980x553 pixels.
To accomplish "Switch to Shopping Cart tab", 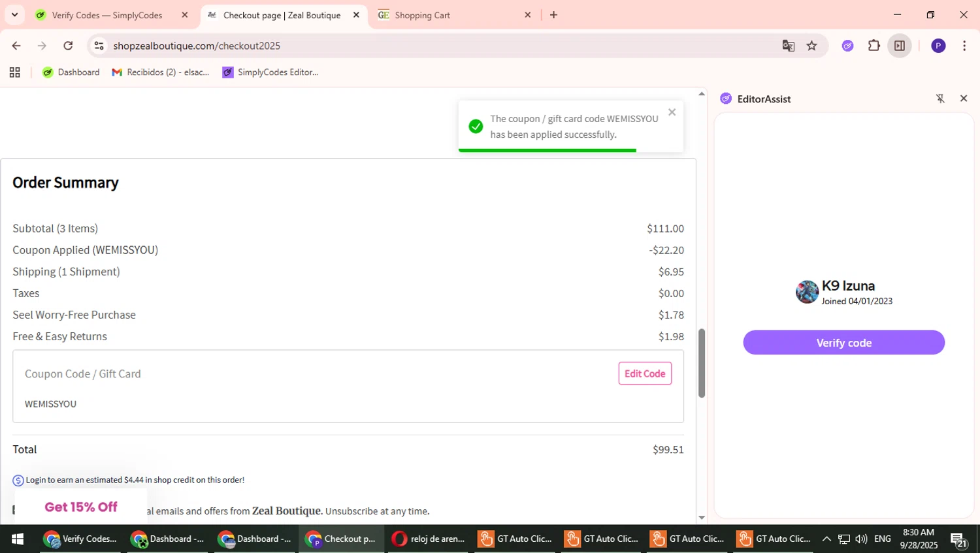I will coord(422,15).
